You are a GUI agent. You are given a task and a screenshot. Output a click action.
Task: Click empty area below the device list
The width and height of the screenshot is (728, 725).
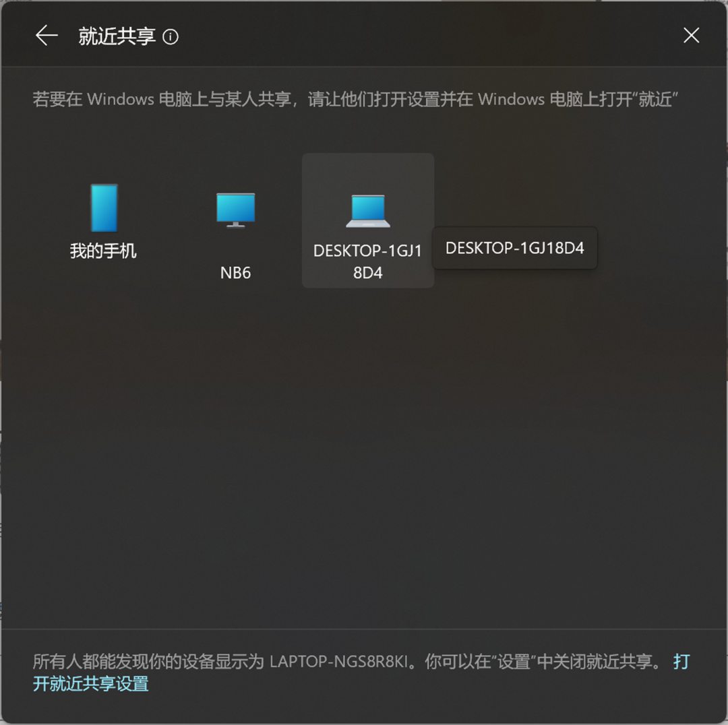(x=364, y=455)
